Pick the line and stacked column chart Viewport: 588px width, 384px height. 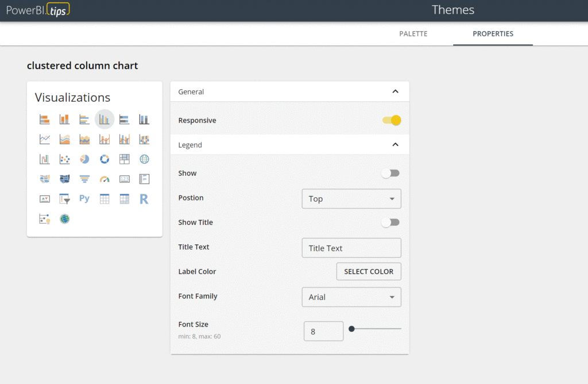[x=105, y=139]
